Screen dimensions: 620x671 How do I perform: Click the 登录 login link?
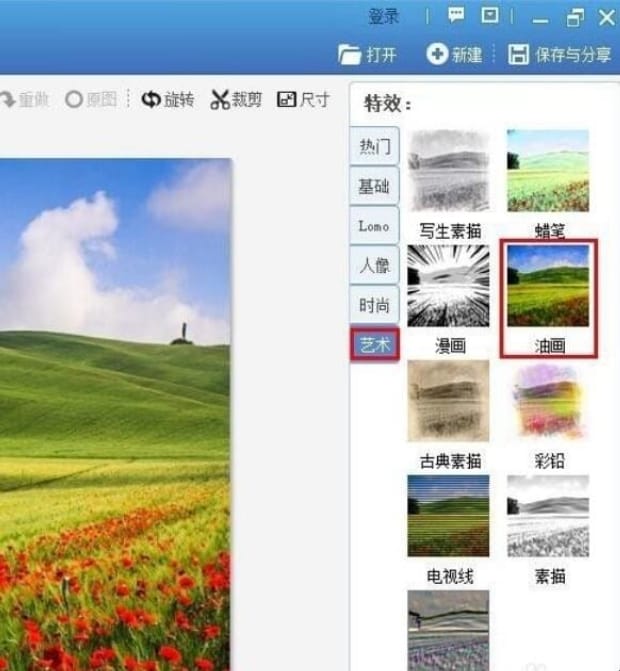384,17
